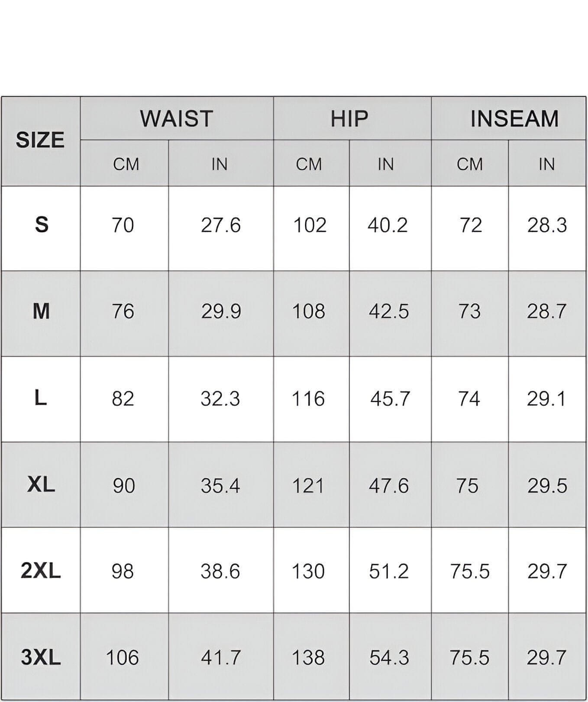
Task: Click the INSEAM column header
Action: (514, 119)
